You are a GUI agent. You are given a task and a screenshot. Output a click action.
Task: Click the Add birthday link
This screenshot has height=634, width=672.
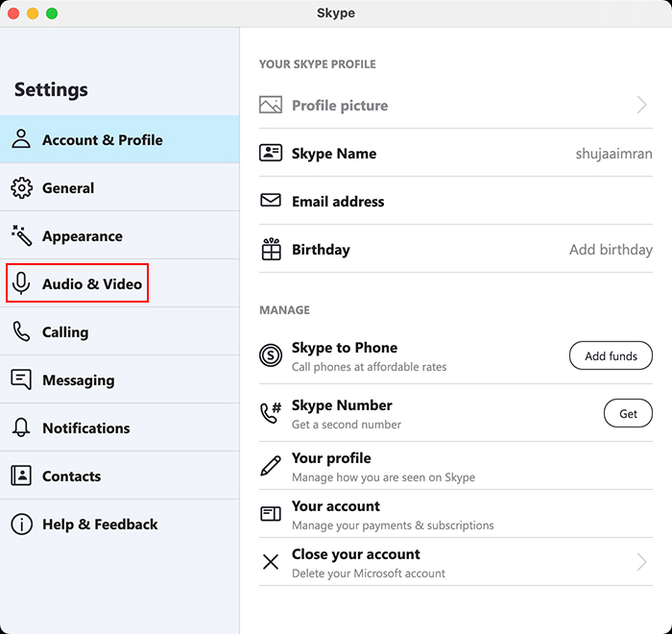point(611,250)
